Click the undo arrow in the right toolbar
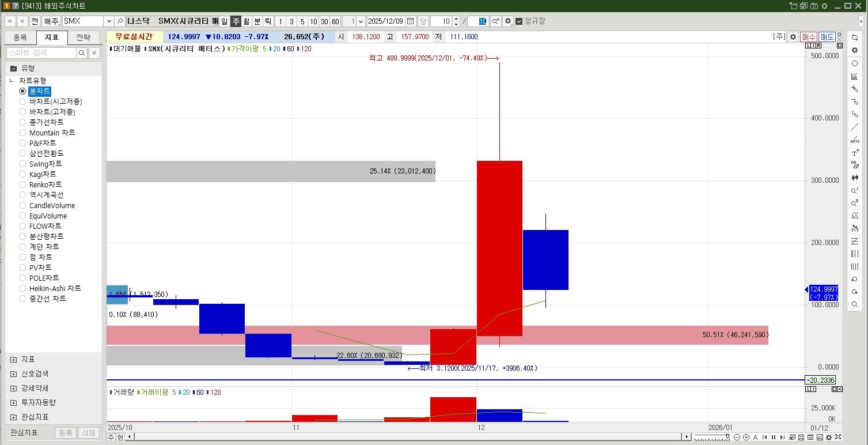Screen dimensions: 868x445 [855, 279]
